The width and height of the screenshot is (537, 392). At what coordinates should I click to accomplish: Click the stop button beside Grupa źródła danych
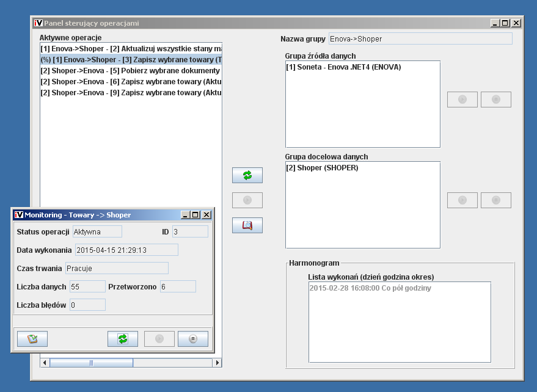click(496, 100)
